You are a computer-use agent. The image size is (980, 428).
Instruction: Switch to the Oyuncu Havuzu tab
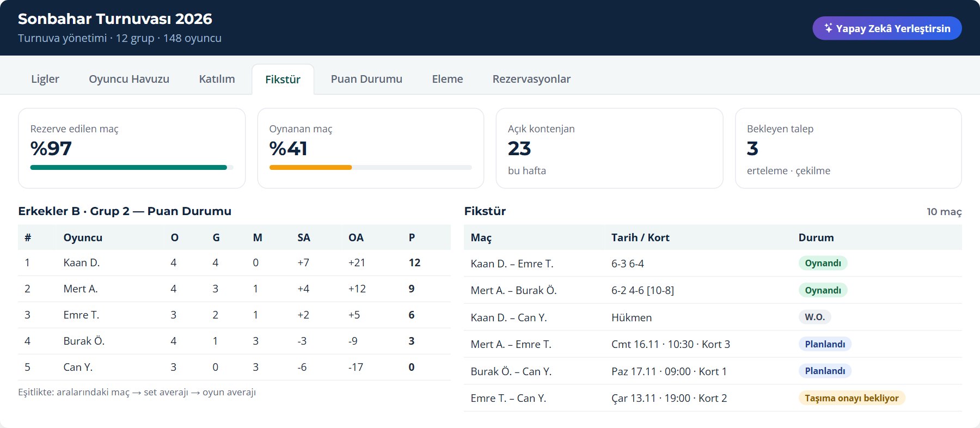129,79
